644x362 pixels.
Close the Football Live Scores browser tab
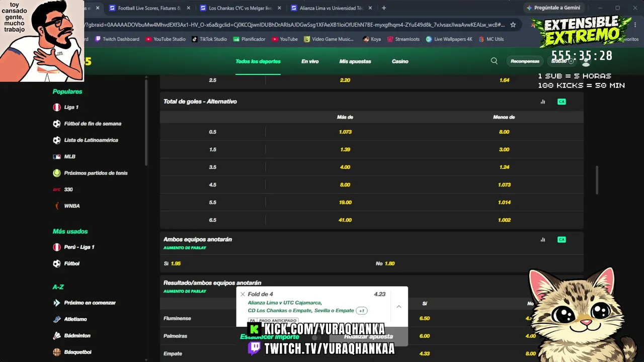pyautogui.click(x=189, y=8)
